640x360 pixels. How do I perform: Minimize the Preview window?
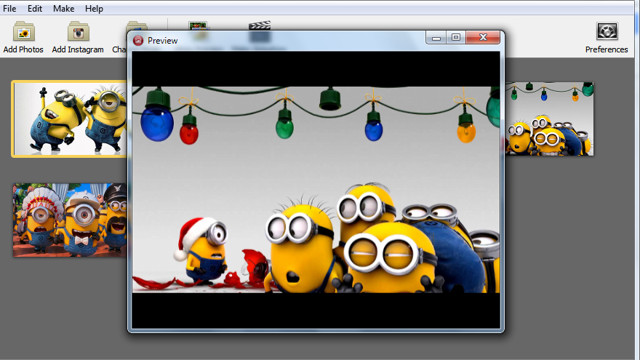tap(436, 38)
